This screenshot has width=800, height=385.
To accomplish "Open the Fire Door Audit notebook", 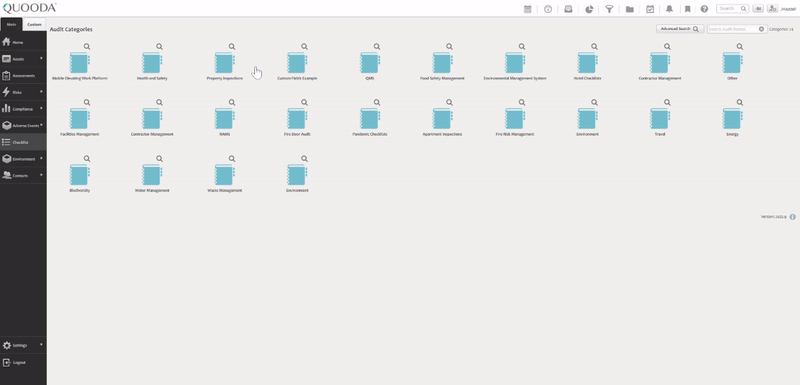I will pyautogui.click(x=297, y=119).
